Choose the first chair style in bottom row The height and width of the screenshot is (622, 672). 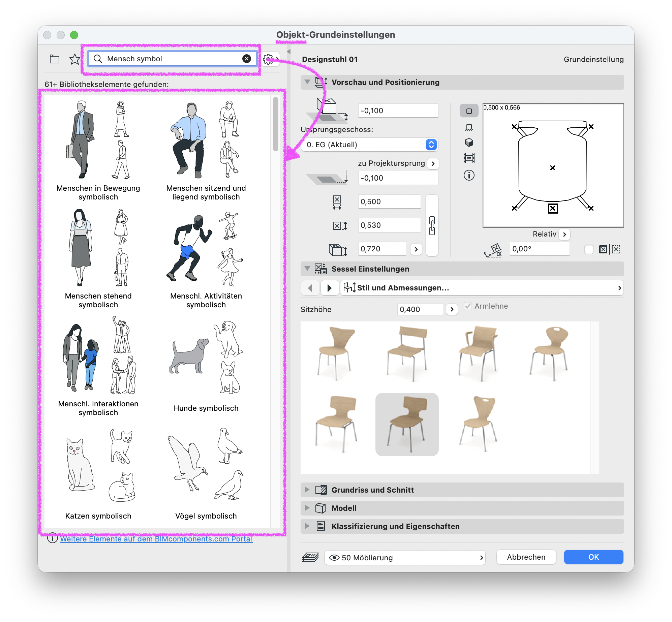tap(336, 424)
